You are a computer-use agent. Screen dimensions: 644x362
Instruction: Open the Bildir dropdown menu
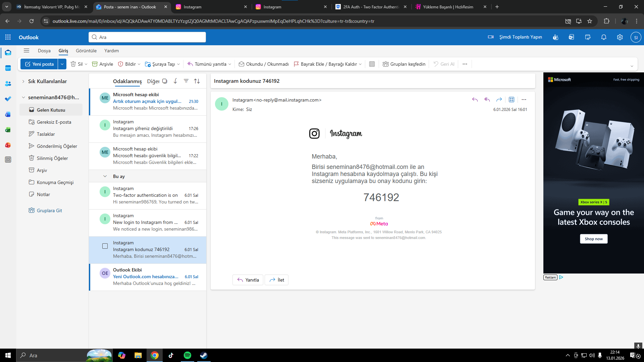pyautogui.click(x=139, y=64)
